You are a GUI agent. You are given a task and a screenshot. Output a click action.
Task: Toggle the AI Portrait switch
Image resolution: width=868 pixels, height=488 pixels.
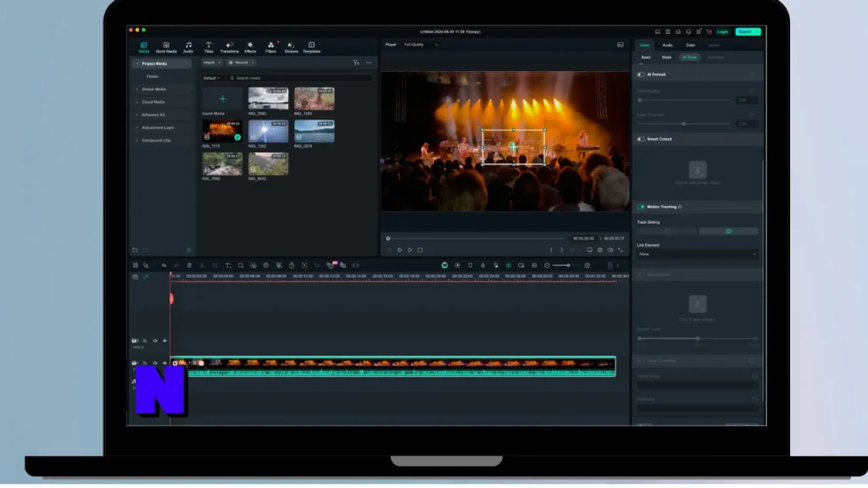tap(641, 75)
